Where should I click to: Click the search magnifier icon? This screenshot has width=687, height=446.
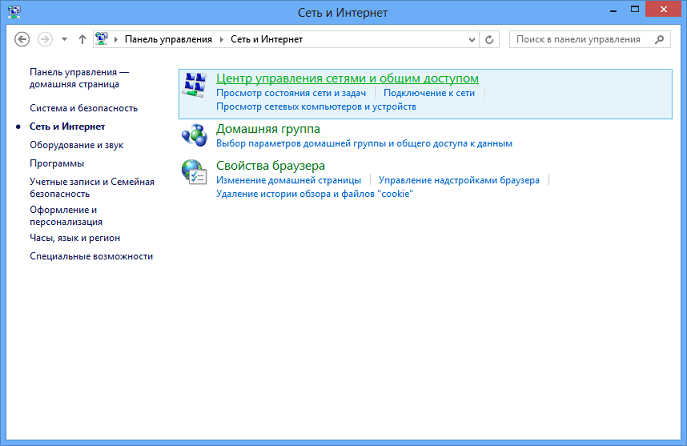(x=659, y=40)
